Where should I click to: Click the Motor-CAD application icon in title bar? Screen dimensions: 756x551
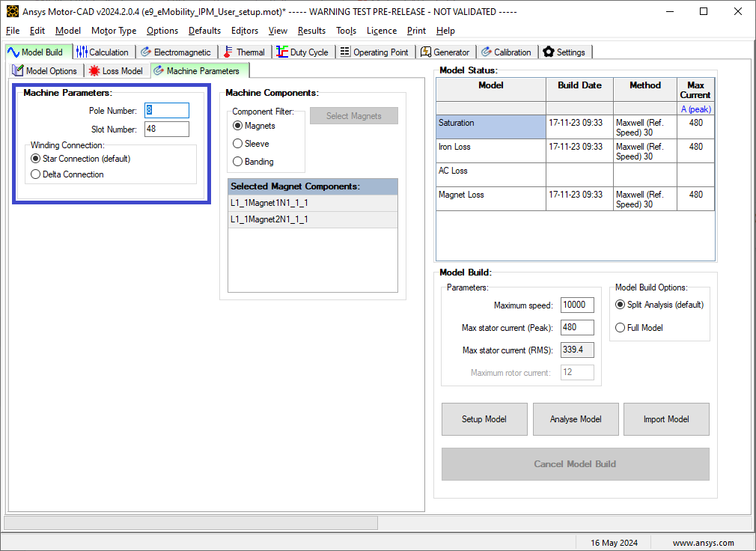pos(12,11)
